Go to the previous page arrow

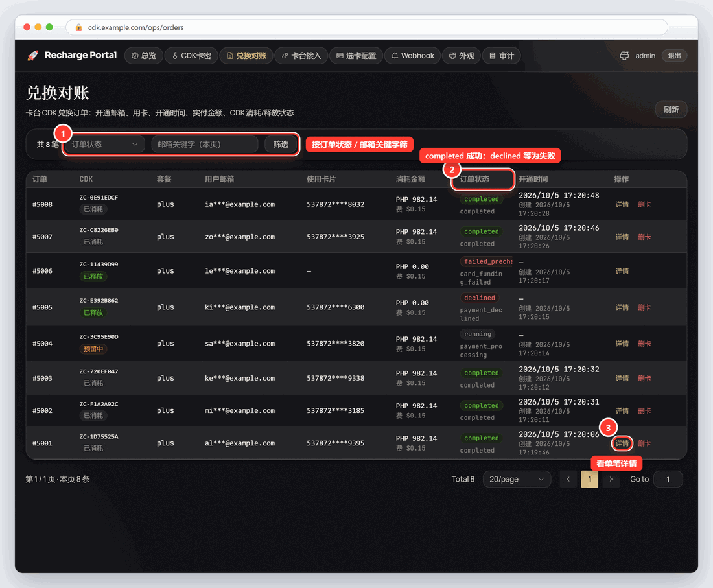(568, 479)
